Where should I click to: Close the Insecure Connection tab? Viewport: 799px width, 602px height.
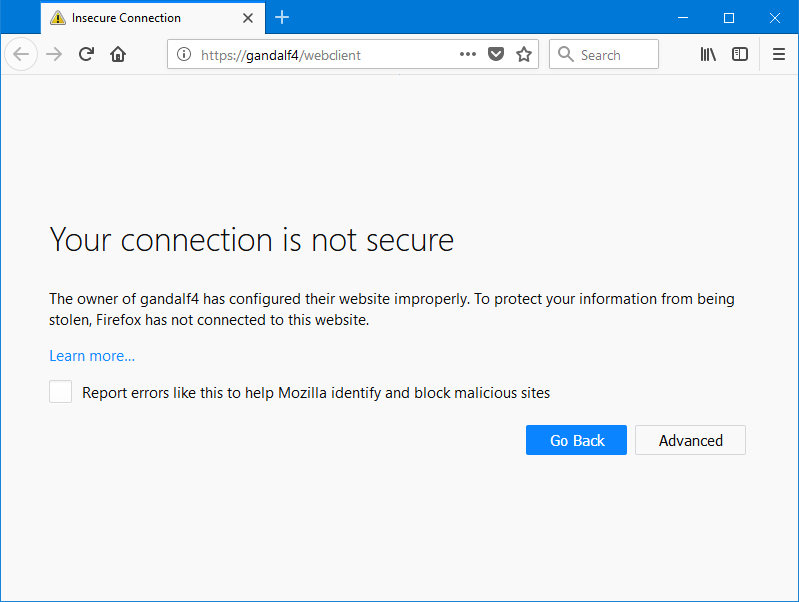click(x=248, y=18)
